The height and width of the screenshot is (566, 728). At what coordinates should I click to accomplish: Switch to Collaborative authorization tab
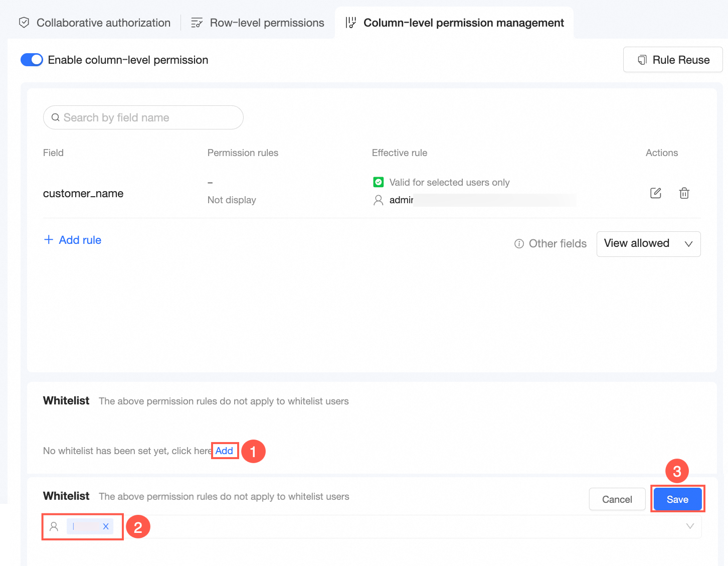[x=95, y=23]
